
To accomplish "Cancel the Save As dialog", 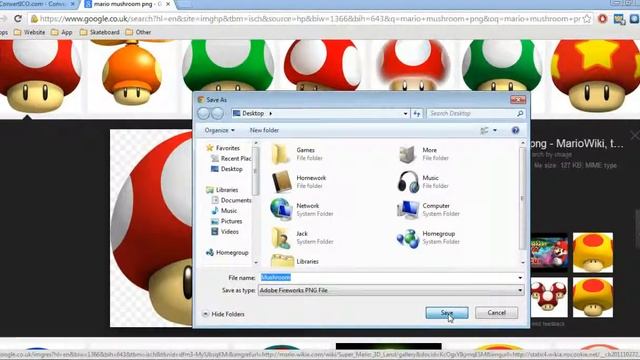I will [x=496, y=313].
